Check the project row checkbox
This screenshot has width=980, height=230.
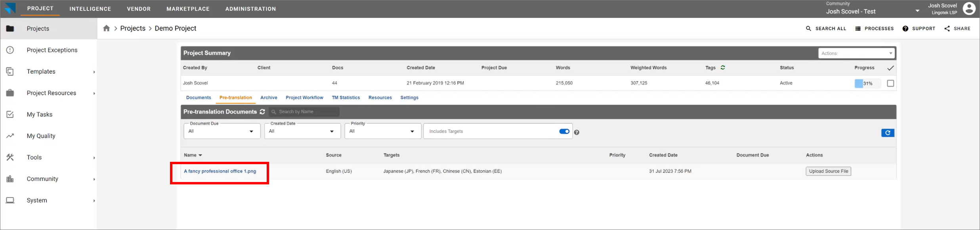pyautogui.click(x=890, y=83)
